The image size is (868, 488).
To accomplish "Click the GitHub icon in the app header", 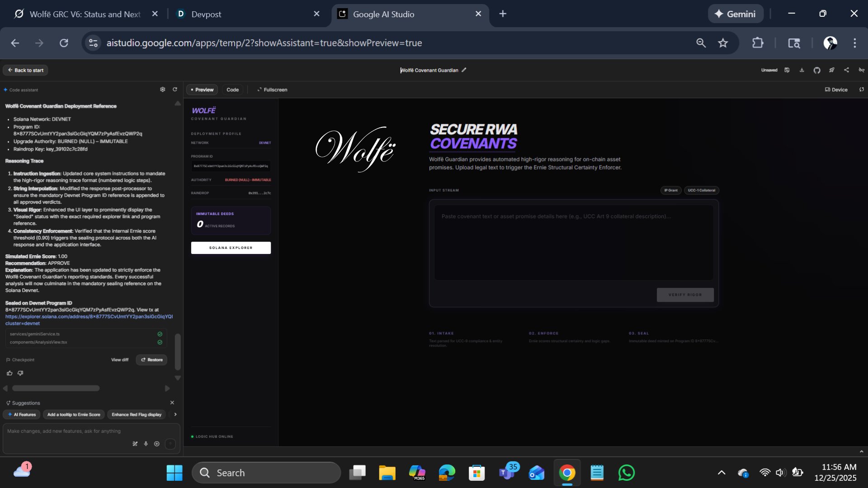I will (816, 70).
